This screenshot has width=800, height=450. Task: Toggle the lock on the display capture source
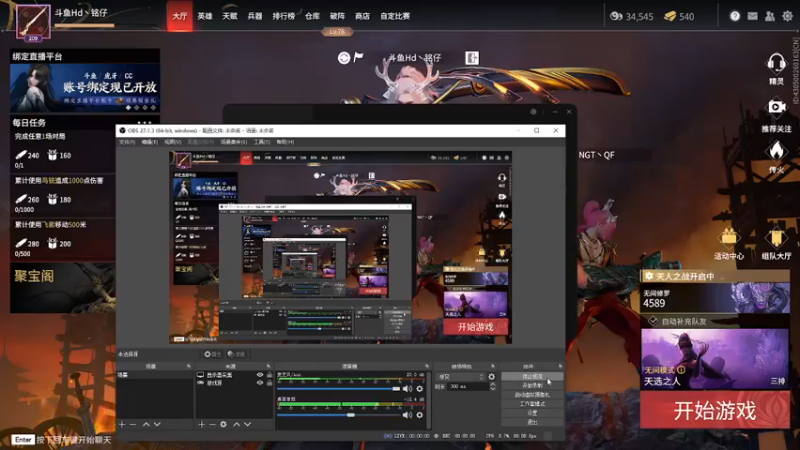point(269,375)
